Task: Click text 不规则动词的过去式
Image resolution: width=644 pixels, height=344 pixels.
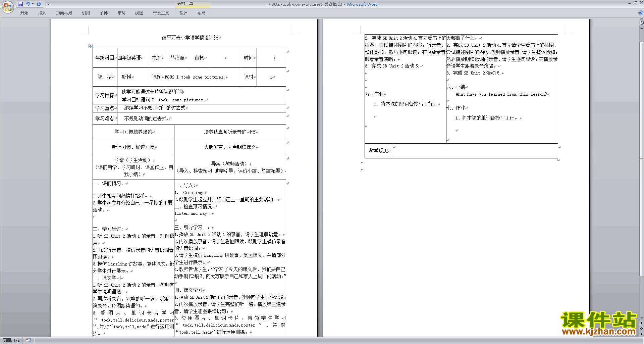Action: pos(146,118)
